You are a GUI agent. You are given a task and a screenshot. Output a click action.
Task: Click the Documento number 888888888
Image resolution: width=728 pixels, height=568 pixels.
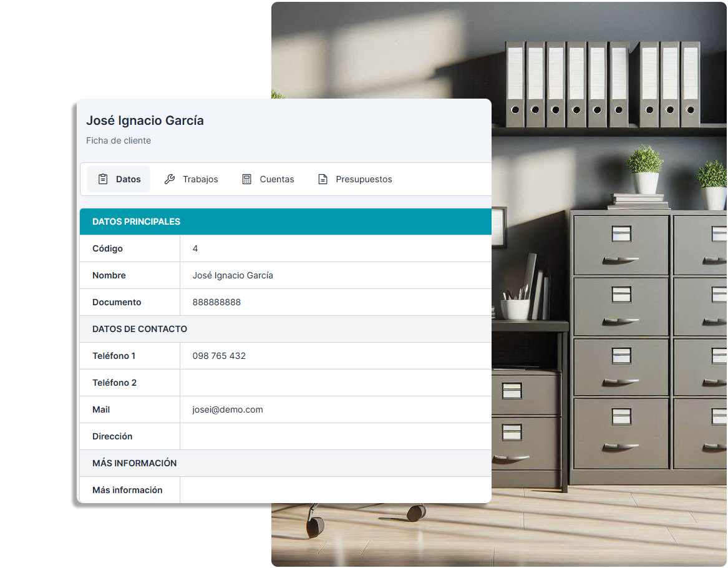(x=216, y=302)
